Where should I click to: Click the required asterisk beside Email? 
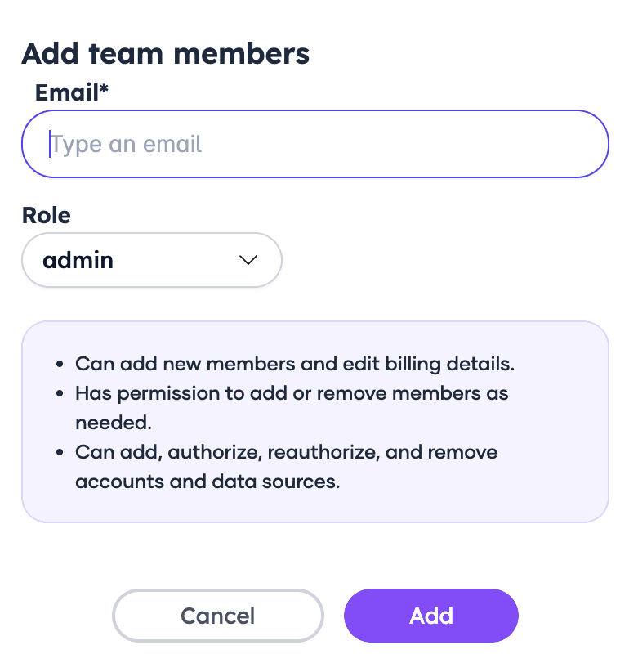104,90
